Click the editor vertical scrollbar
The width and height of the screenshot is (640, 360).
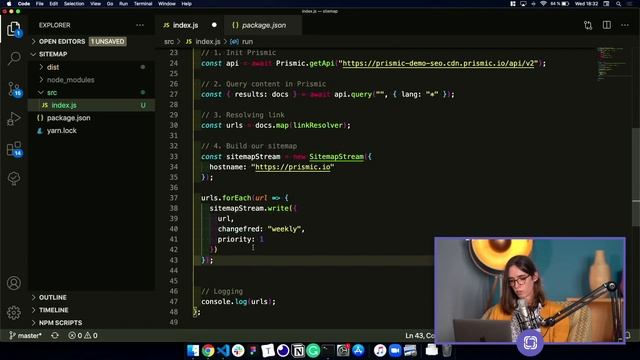point(636,176)
